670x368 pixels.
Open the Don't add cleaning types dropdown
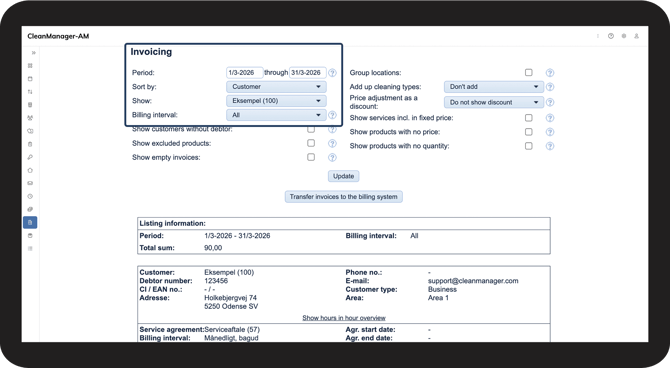pyautogui.click(x=494, y=87)
